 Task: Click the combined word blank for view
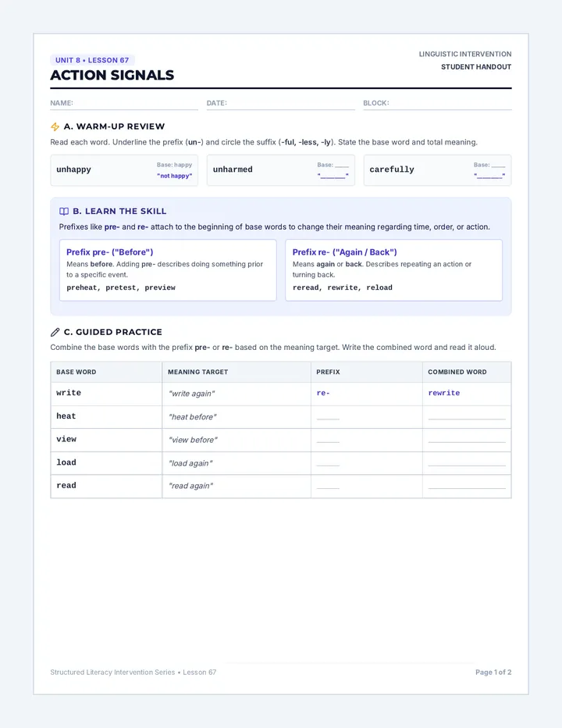click(467, 440)
